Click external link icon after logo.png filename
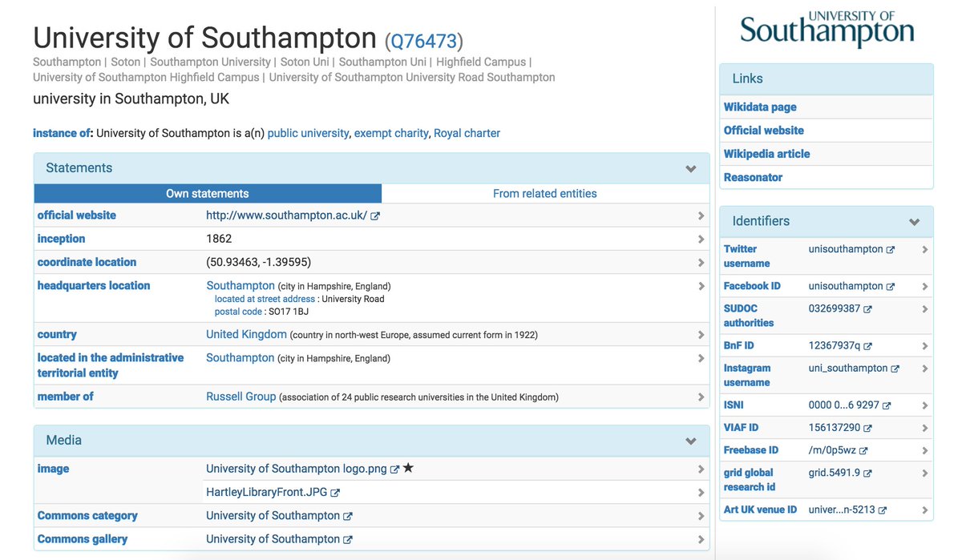 (394, 469)
